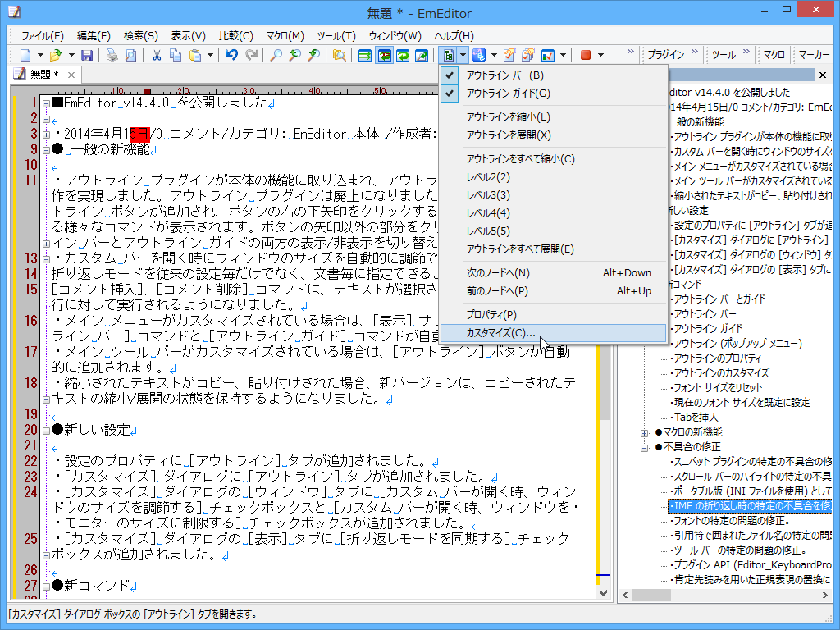Click the New file icon

point(25,55)
